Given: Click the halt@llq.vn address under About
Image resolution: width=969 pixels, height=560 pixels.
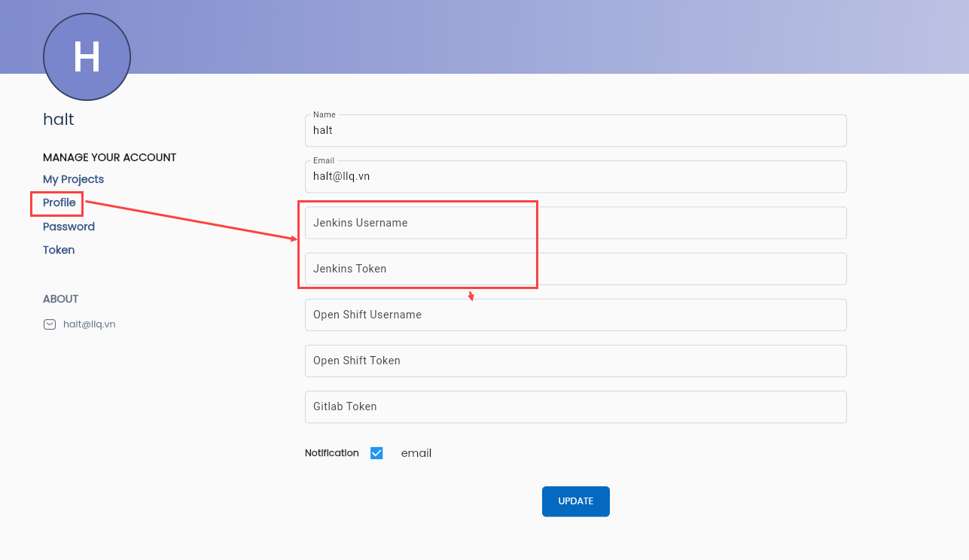Looking at the screenshot, I should click(89, 324).
